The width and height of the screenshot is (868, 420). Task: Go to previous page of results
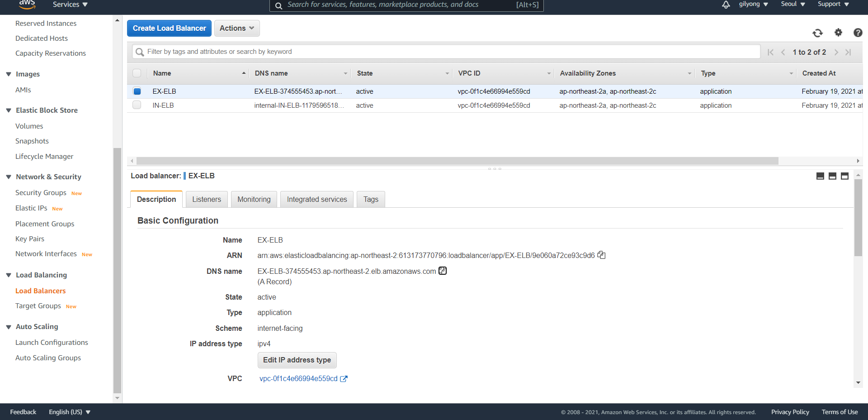click(x=783, y=52)
